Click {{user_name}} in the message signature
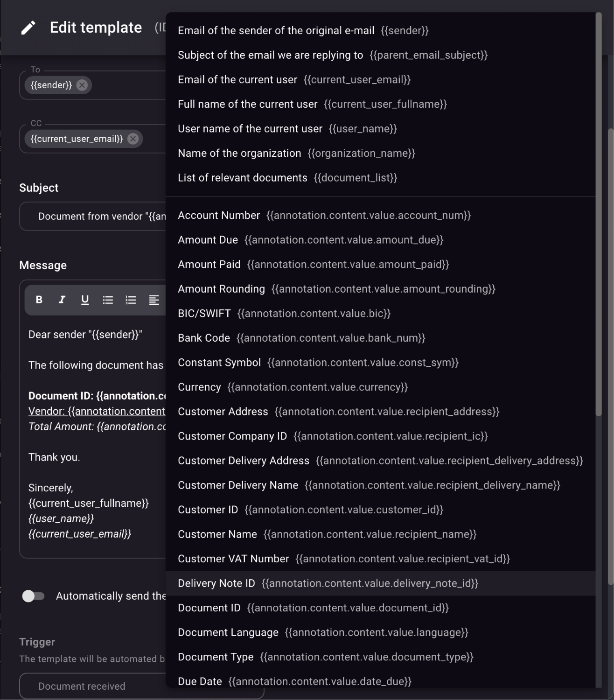Viewport: 614px width, 700px height. click(61, 518)
